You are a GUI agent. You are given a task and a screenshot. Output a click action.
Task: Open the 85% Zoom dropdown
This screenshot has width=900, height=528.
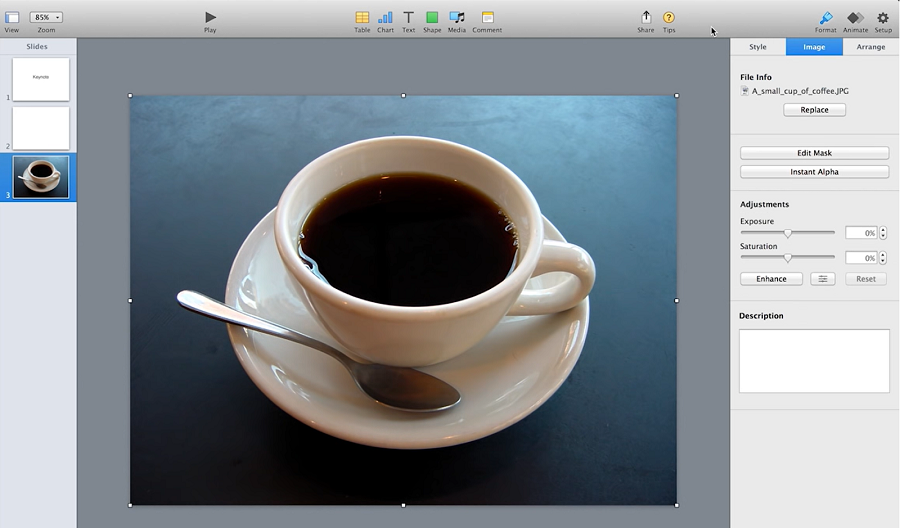[x=46, y=17]
